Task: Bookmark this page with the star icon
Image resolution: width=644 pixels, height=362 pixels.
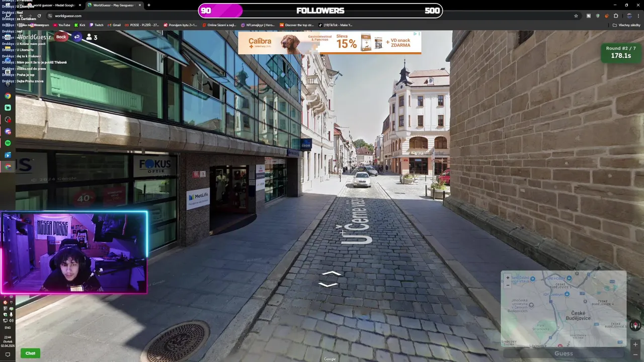Action: [x=576, y=16]
